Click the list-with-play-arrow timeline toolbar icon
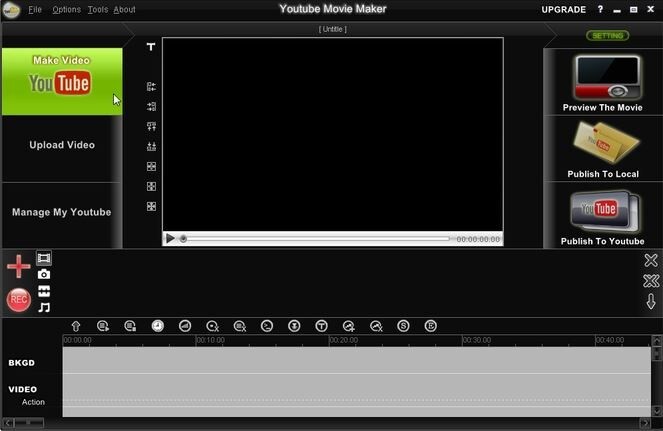663x431 pixels. coord(103,326)
